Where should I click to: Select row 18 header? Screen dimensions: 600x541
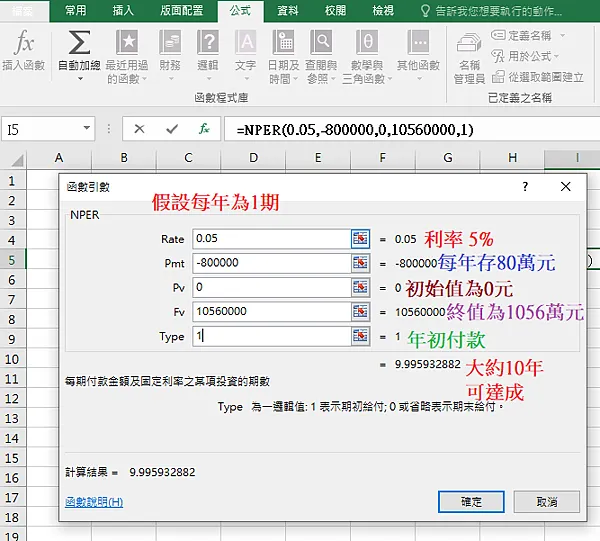click(12, 517)
